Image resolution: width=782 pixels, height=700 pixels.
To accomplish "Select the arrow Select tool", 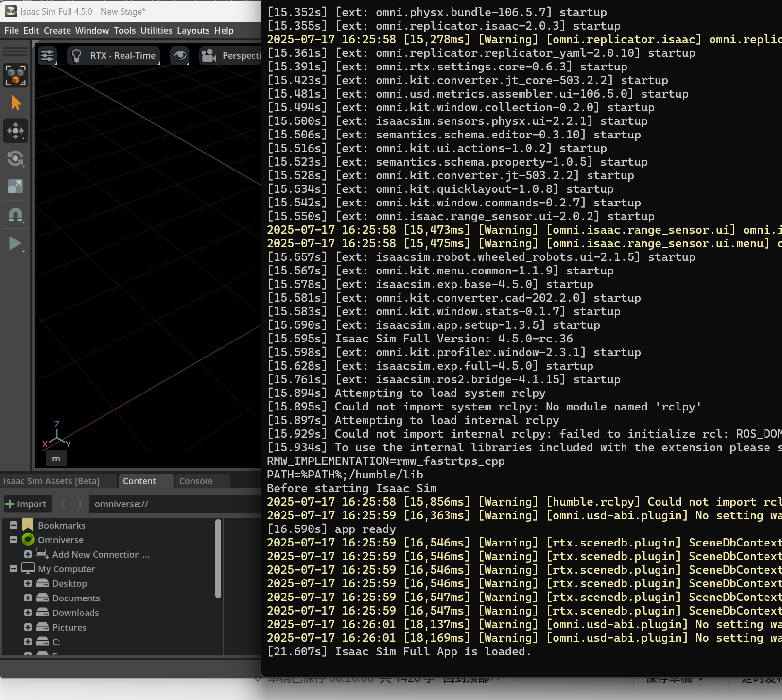I will pos(16,103).
